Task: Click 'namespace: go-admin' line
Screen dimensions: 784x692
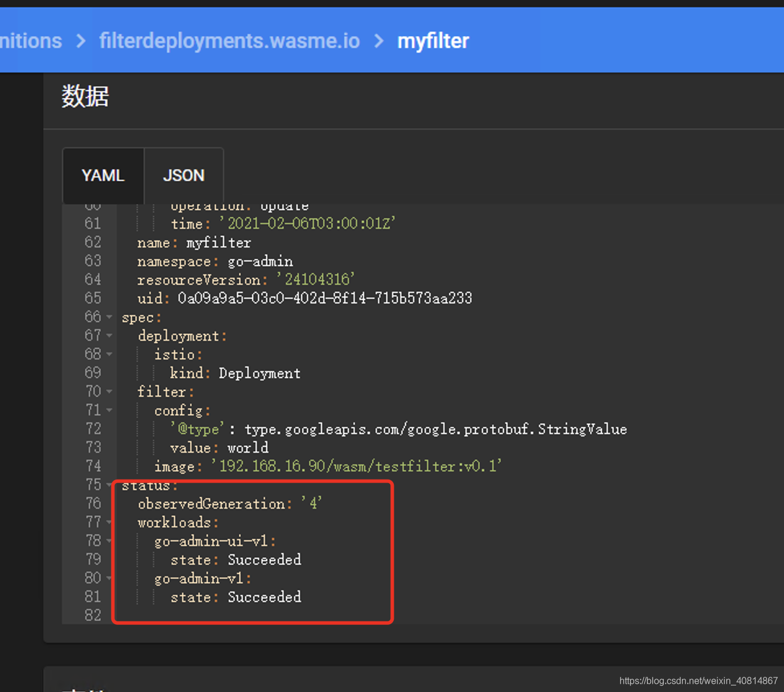Action: [x=215, y=261]
